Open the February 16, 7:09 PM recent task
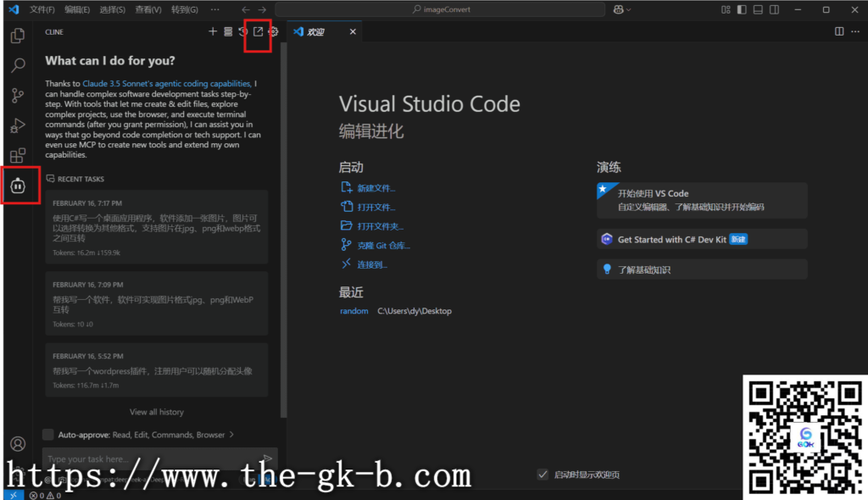Viewport: 868px width, 500px height. click(x=157, y=303)
